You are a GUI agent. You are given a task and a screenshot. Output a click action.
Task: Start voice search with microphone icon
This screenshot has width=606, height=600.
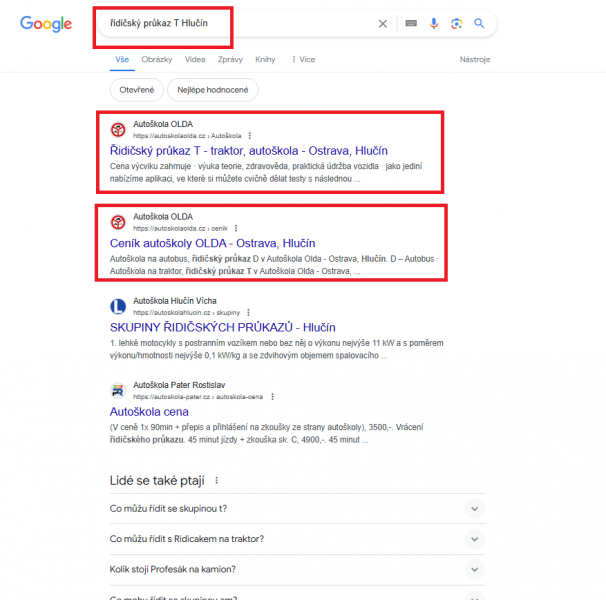(434, 24)
